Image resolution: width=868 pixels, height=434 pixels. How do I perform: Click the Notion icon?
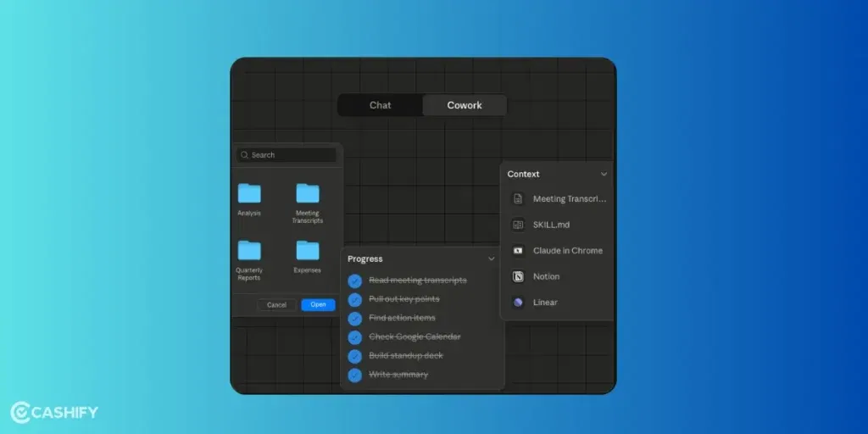[518, 277]
